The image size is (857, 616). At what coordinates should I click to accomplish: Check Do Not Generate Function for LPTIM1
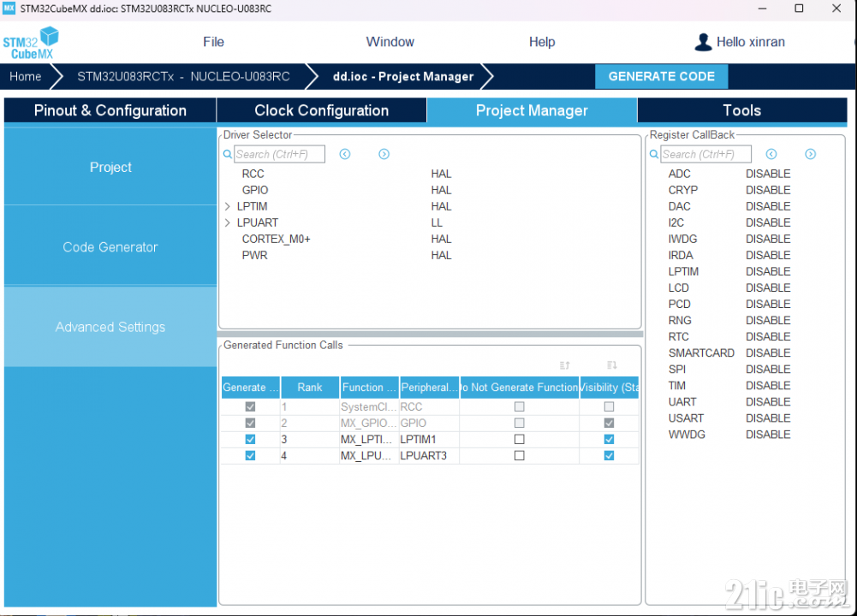519,440
